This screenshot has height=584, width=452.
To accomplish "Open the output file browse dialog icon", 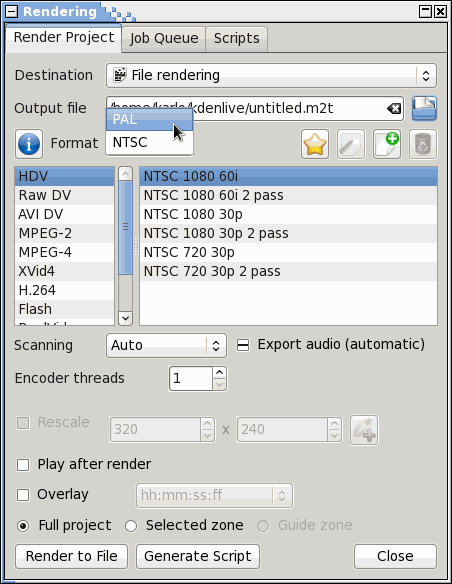I will click(424, 108).
